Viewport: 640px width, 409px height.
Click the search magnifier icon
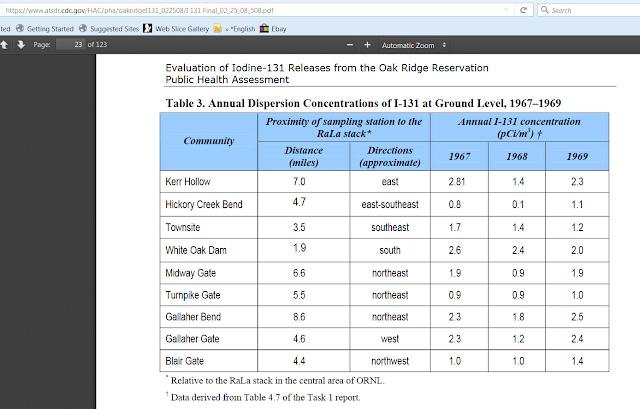(544, 10)
